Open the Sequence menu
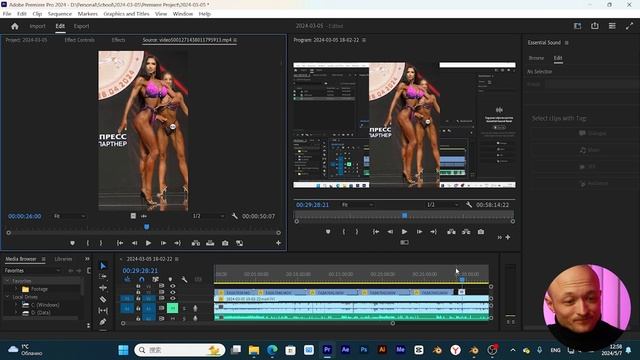This screenshot has width=640, height=360. 60,13
